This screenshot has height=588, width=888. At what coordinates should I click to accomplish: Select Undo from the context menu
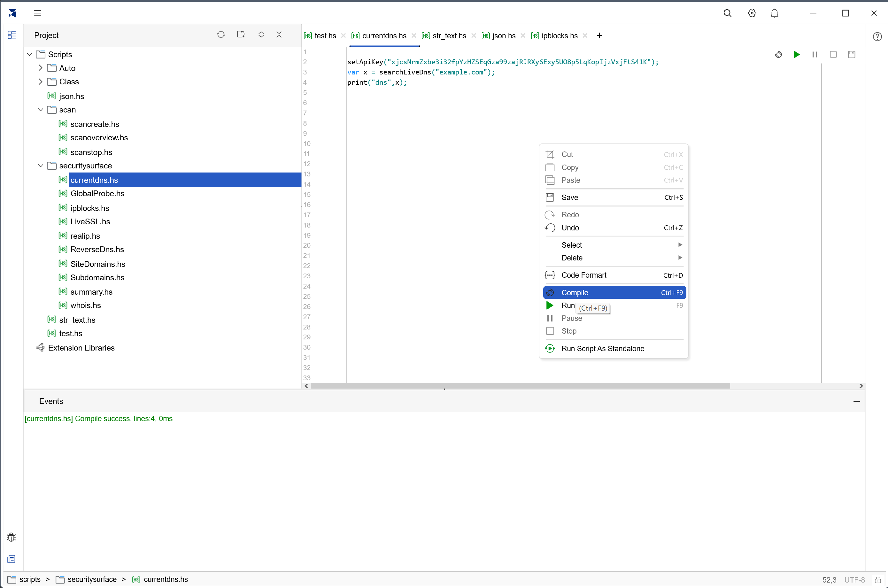click(614, 228)
